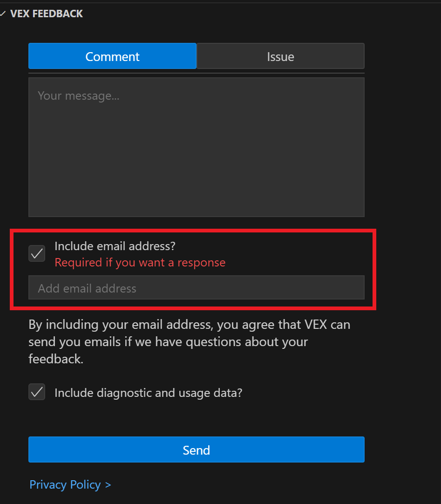Click the VEX FEEDBACK panel title

(x=47, y=14)
